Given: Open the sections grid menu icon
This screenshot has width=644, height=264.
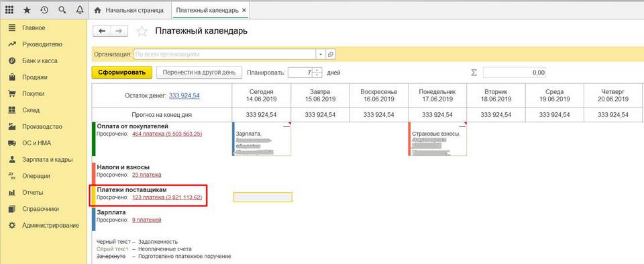Looking at the screenshot, I should click(x=9, y=10).
